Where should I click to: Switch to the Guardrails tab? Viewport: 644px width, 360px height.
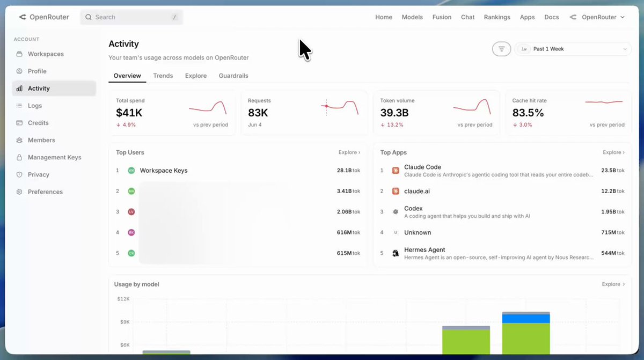pos(233,76)
